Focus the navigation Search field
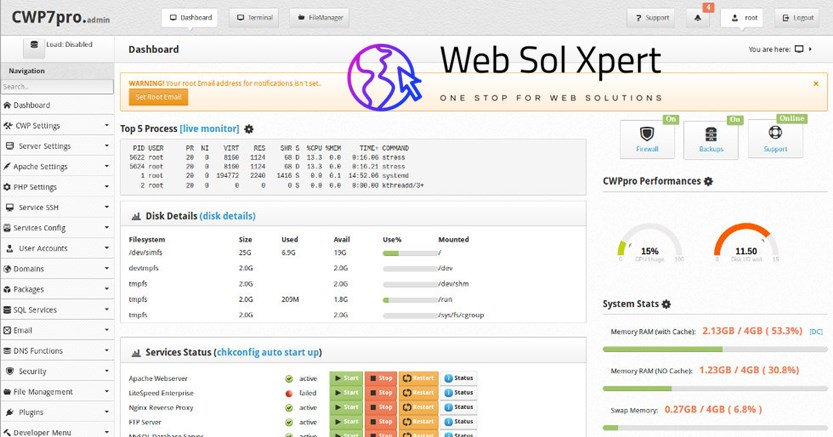Image resolution: width=833 pixels, height=437 pixels. click(57, 87)
